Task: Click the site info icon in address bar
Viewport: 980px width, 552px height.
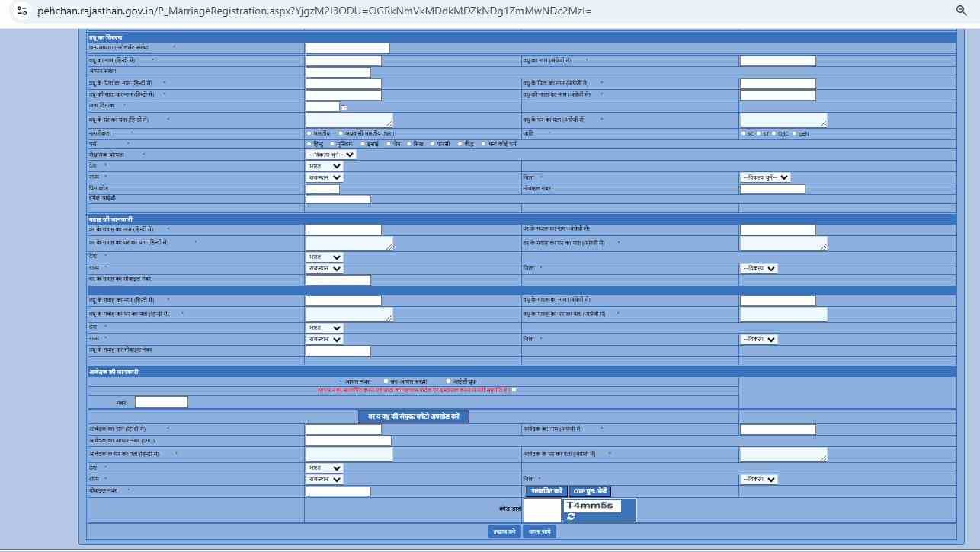Action: coord(22,11)
